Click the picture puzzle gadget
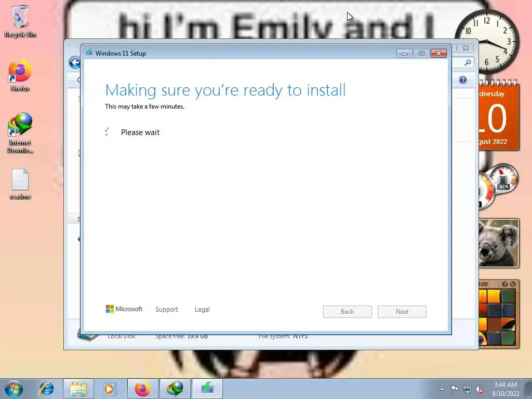Viewport: 532px width, 399px height. (499, 314)
